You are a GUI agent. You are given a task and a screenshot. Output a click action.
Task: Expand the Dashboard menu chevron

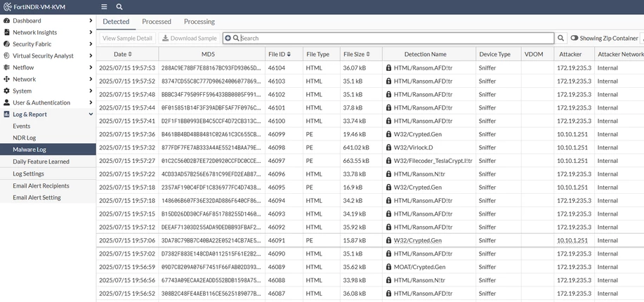click(91, 20)
